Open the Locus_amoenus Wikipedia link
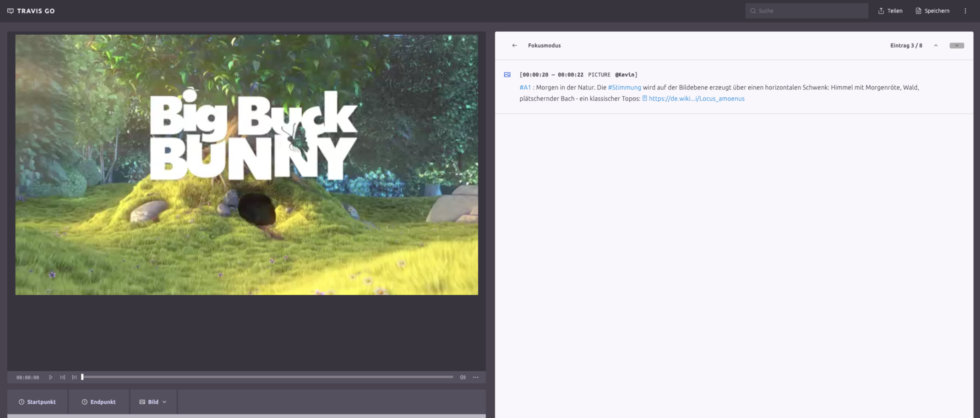Viewport: 980px width, 418px height. tap(696, 99)
